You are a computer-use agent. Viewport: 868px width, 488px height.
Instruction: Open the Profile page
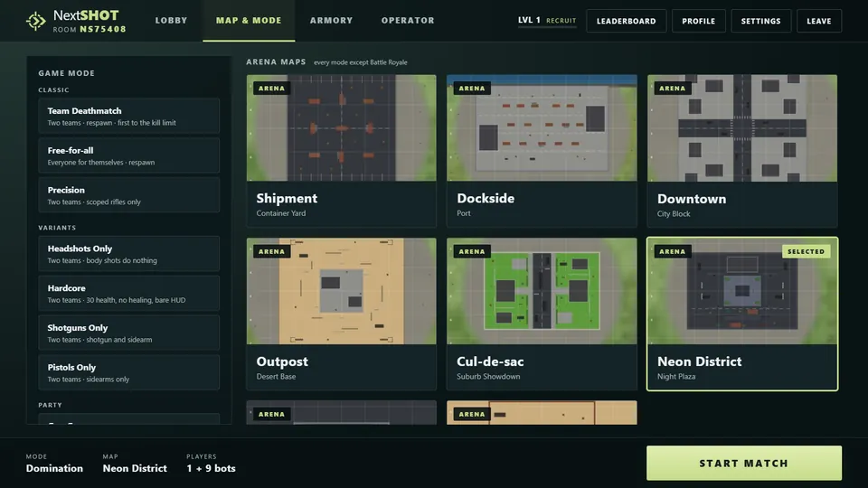699,21
